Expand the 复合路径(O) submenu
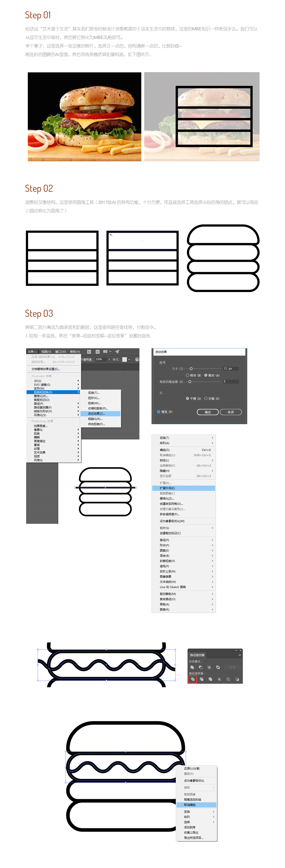 (x=184, y=599)
